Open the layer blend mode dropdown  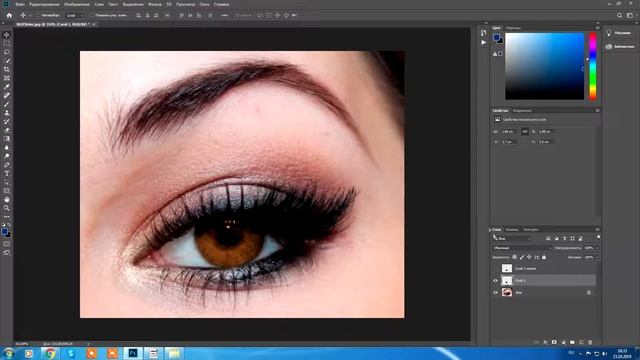pos(522,248)
